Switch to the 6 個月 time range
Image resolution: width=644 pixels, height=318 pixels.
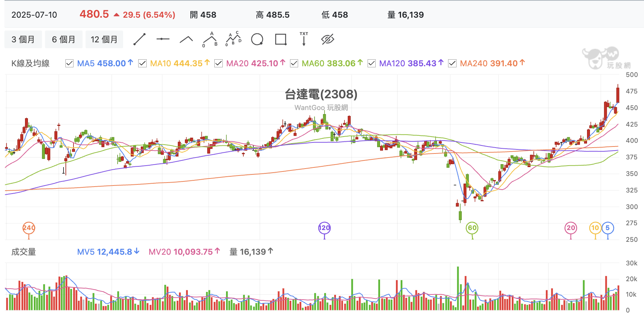pos(64,39)
